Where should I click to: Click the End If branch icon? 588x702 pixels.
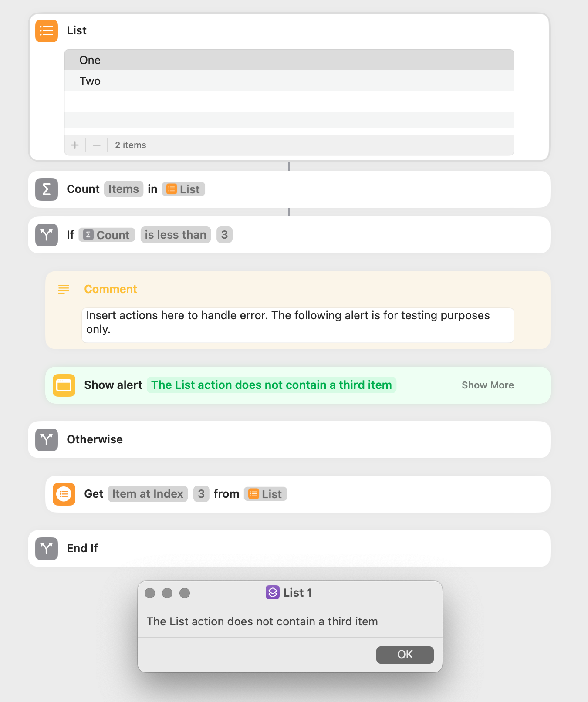(x=47, y=549)
